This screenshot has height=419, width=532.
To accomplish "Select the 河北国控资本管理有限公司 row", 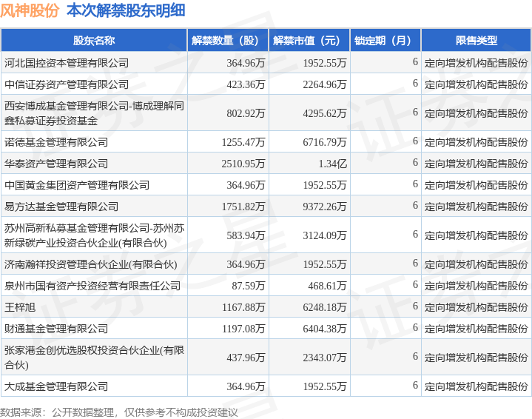I will point(266,62).
